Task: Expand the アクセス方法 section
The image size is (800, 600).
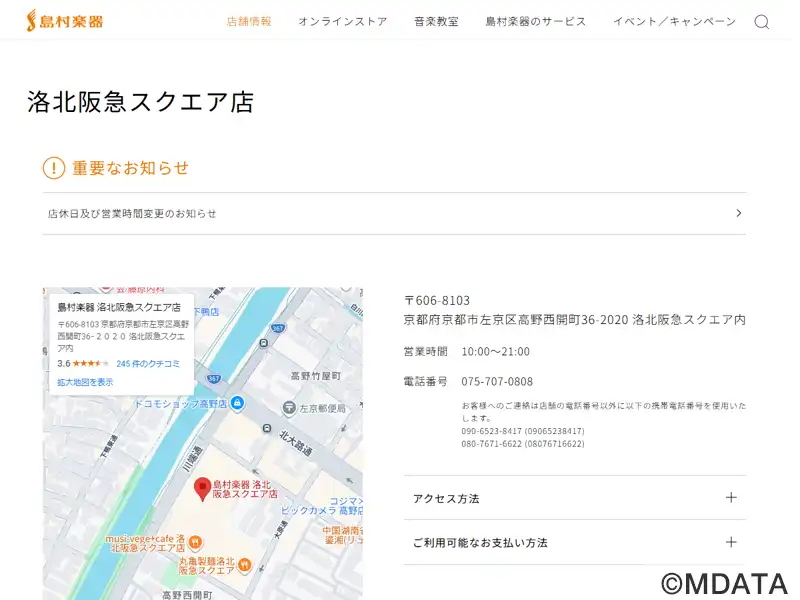Action: (x=575, y=498)
